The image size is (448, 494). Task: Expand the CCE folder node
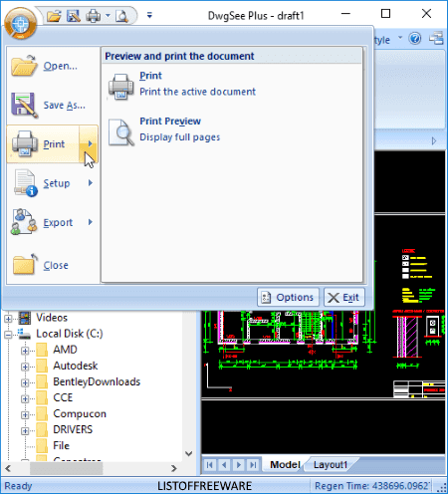click(x=25, y=398)
